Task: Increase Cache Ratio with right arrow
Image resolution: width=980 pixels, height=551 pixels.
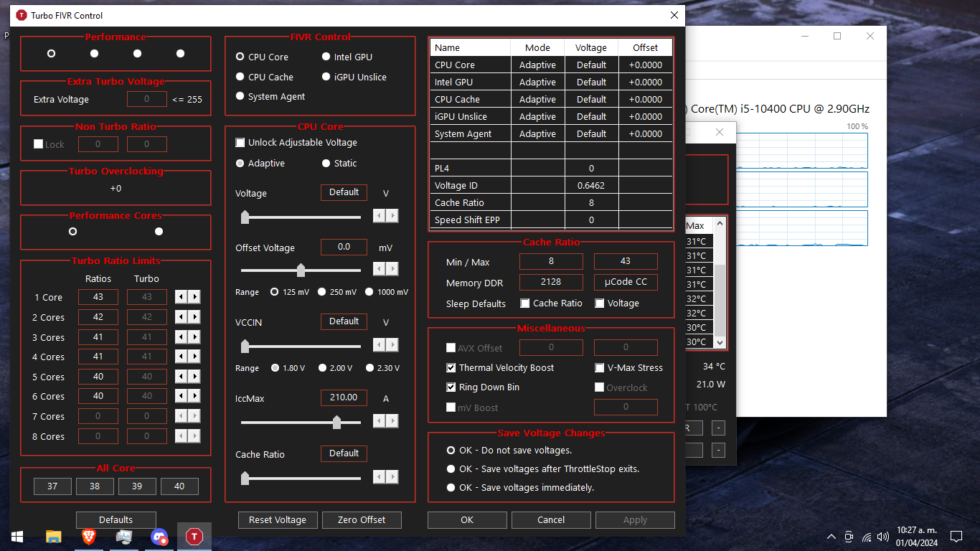Action: click(x=392, y=476)
